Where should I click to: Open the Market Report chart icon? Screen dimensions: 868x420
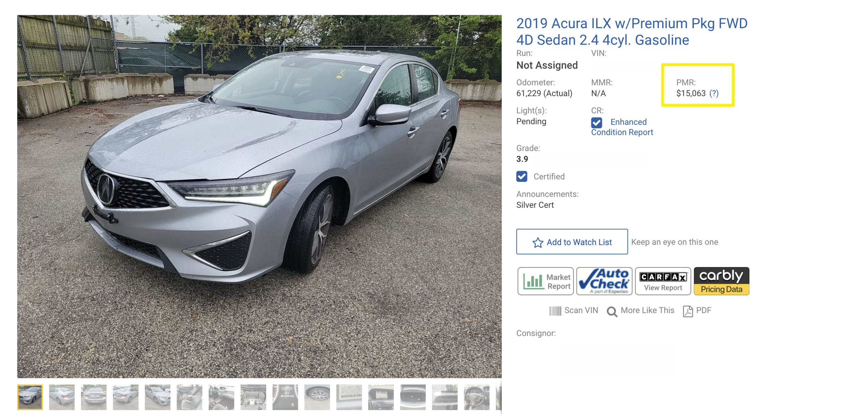[x=533, y=282]
